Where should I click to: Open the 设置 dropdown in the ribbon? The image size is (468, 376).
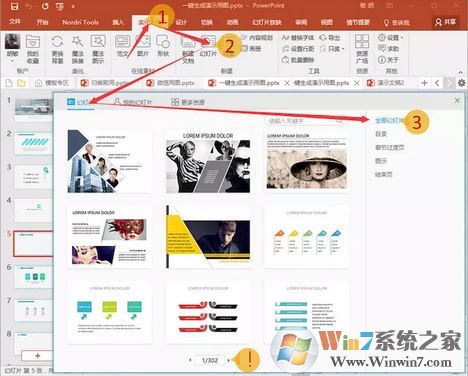pyautogui.click(x=390, y=38)
